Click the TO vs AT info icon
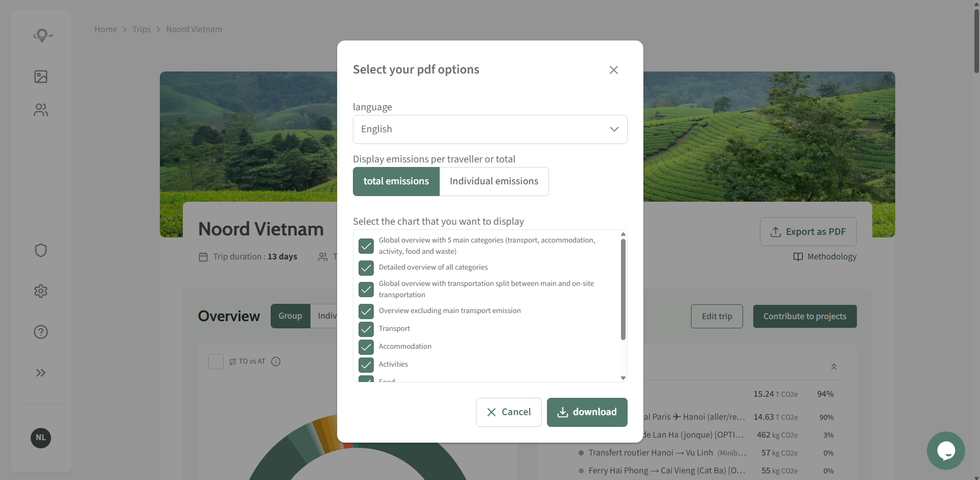Screen dimensions: 980x480 tap(276, 362)
